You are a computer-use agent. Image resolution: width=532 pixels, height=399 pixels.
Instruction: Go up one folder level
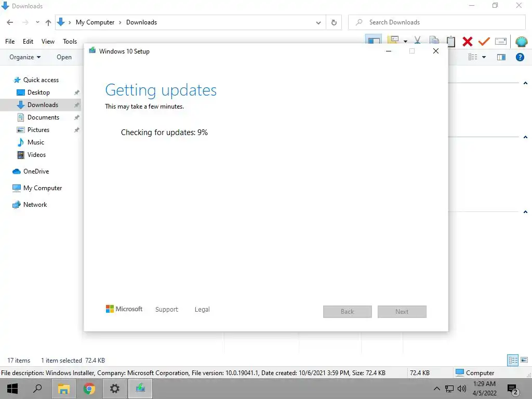pos(48,22)
